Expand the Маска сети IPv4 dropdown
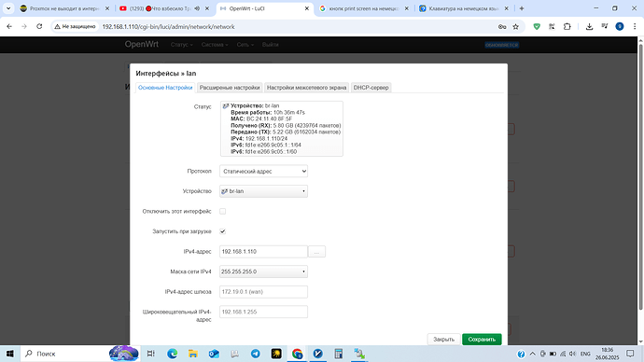Image resolution: width=644 pixels, height=362 pixels. [264, 271]
